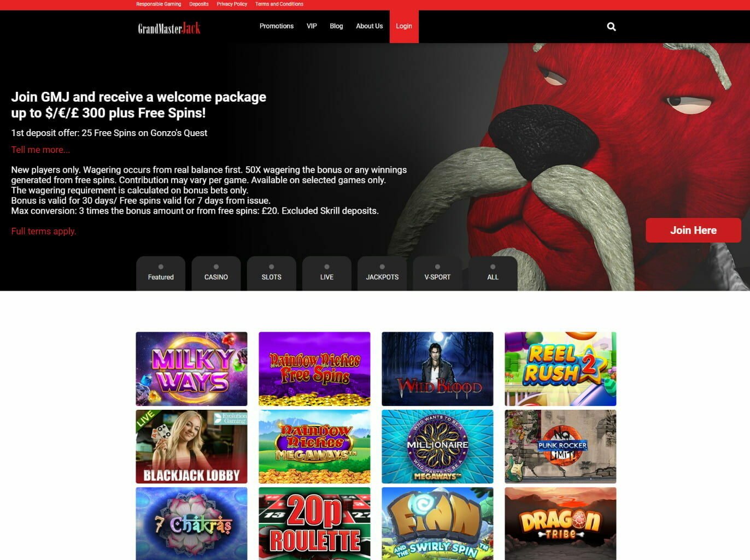Select the V-SPORT tab

click(437, 273)
